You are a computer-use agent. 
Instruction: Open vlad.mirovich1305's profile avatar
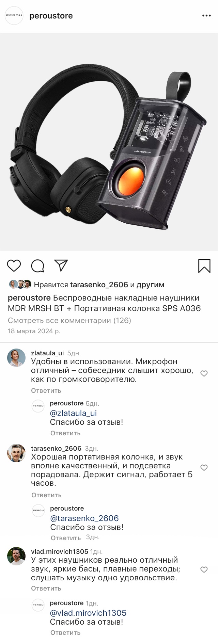(x=16, y=556)
